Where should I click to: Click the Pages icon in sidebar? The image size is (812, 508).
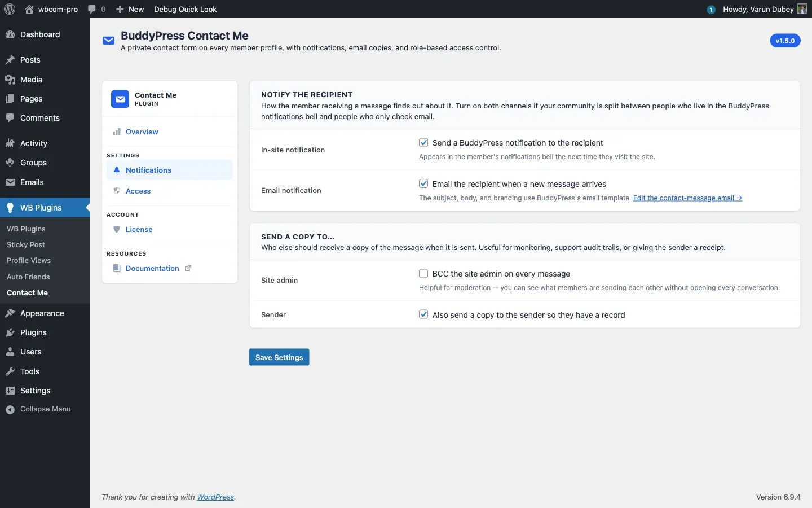pyautogui.click(x=10, y=99)
